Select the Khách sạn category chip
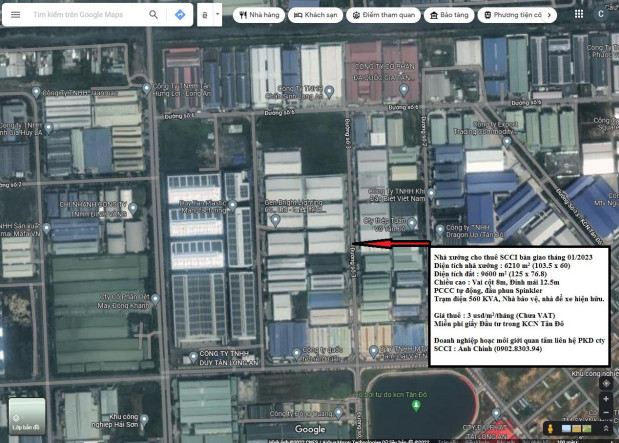Image resolution: width=619 pixels, height=443 pixels. [314, 16]
